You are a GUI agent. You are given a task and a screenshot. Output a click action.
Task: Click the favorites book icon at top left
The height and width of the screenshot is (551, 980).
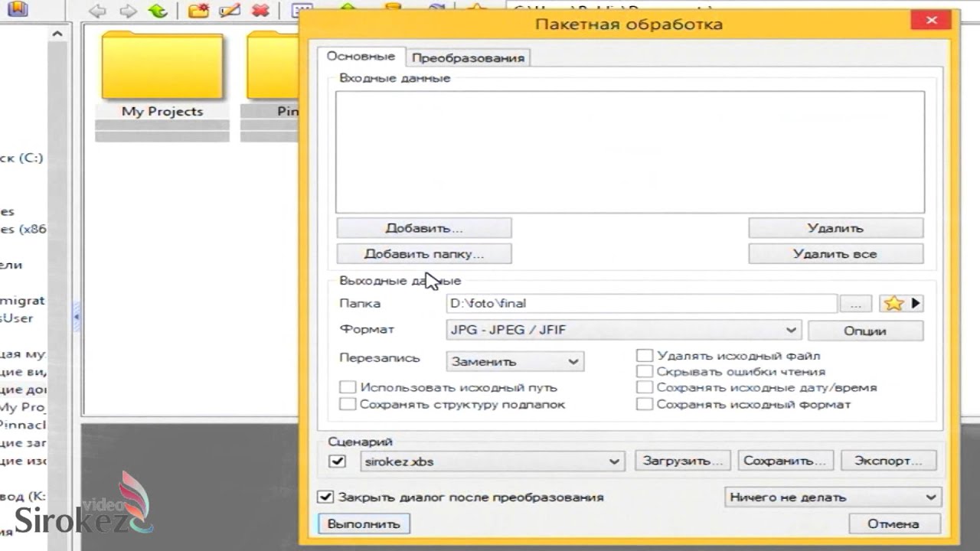click(x=17, y=9)
